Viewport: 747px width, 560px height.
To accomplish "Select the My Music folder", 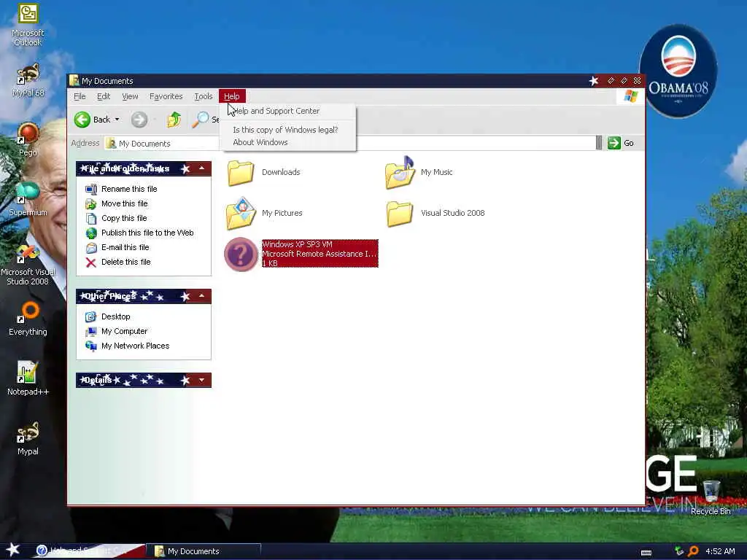I will pyautogui.click(x=419, y=172).
